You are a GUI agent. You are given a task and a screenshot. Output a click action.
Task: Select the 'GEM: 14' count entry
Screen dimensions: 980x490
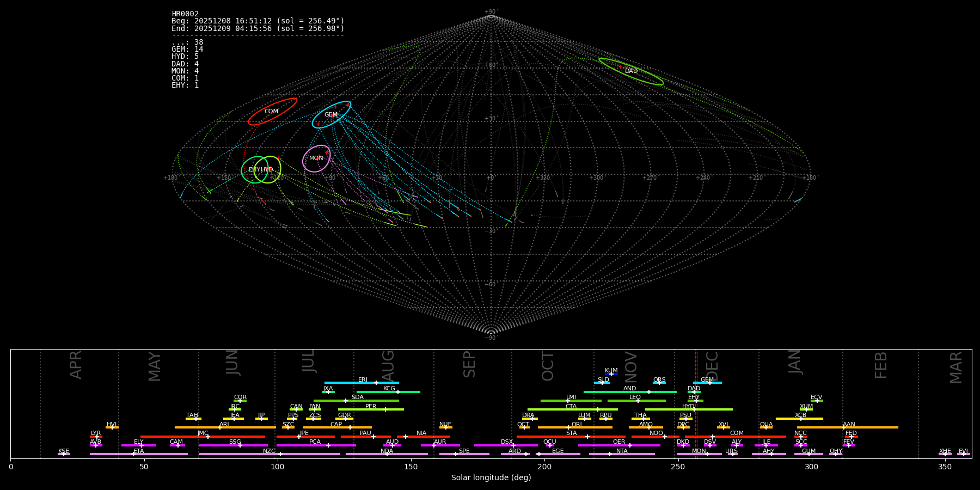click(187, 50)
